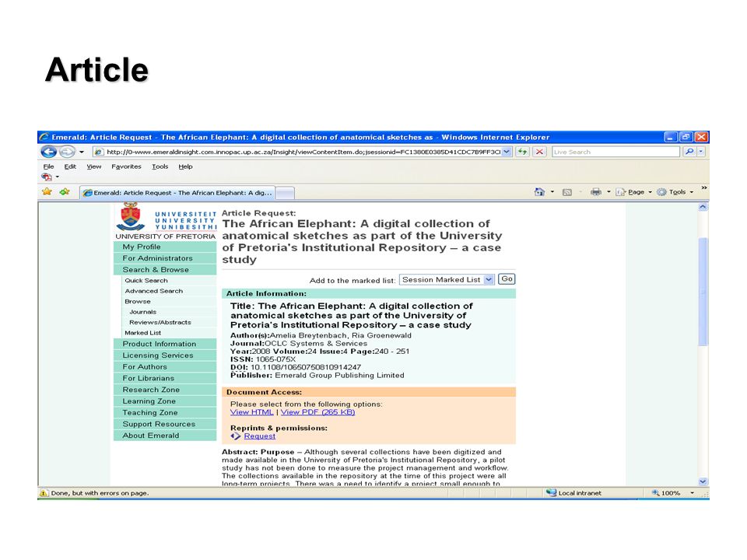Open the Tools gear command bar menu
Screen dimensions: 747x560
point(675,192)
